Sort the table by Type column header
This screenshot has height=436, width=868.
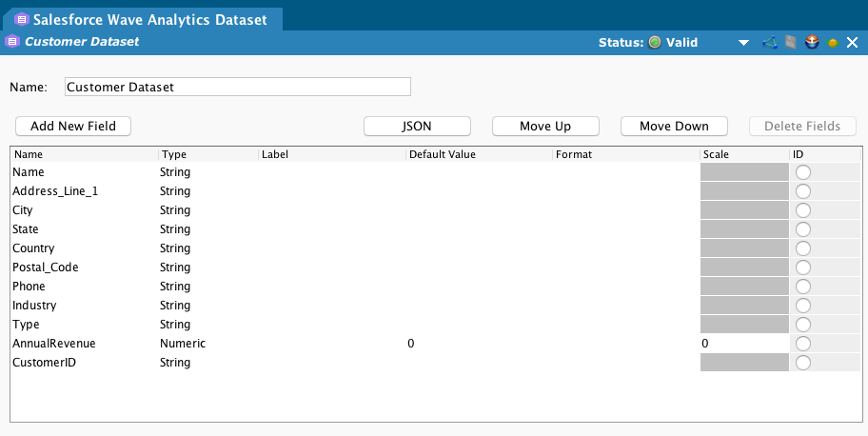[x=207, y=154]
